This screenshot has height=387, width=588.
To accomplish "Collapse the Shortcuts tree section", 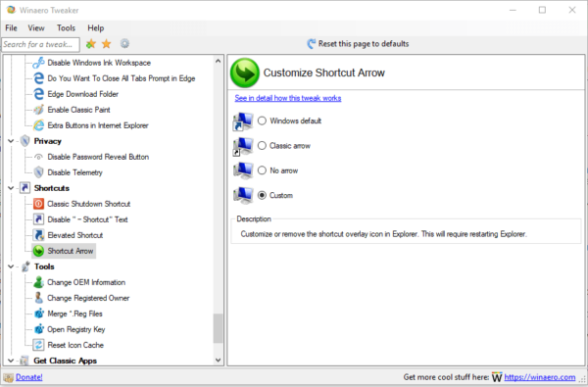I will (x=11, y=188).
